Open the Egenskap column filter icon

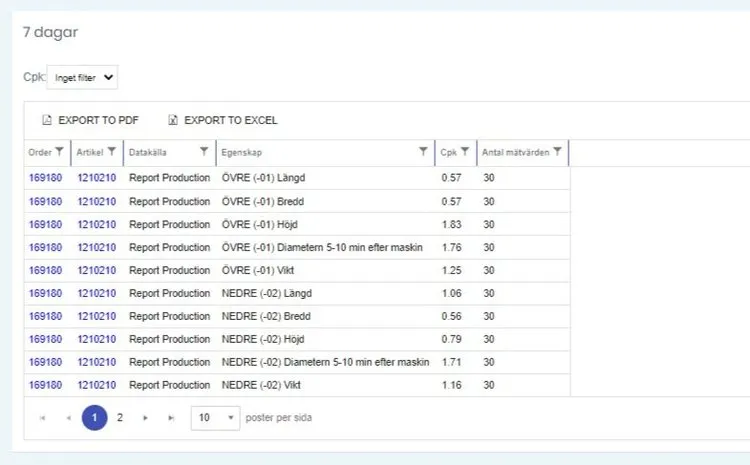(x=423, y=152)
